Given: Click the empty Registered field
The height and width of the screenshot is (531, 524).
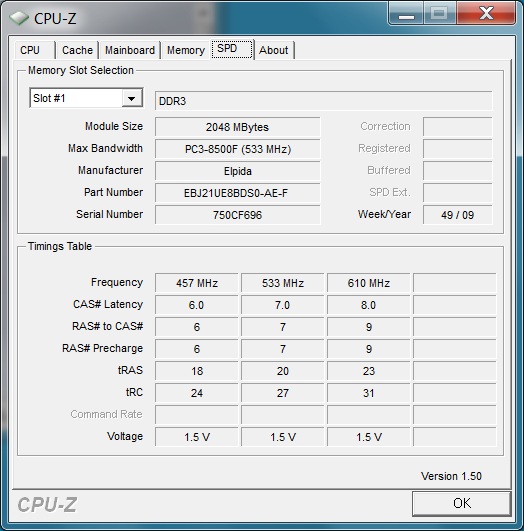Looking at the screenshot, I should [457, 149].
